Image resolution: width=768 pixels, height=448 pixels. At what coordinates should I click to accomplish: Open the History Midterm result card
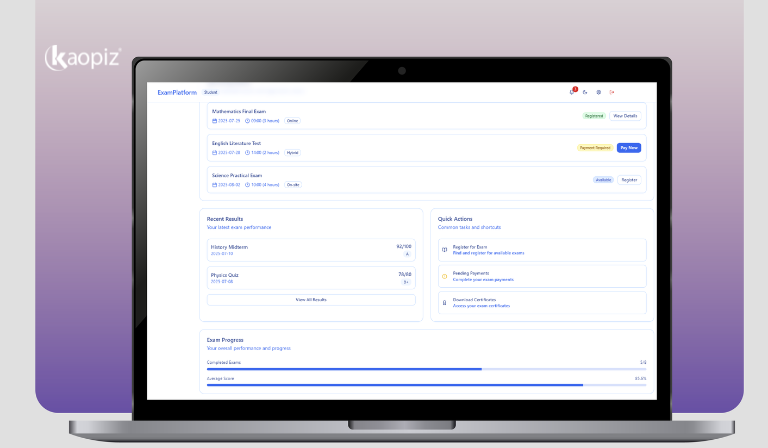pos(311,250)
